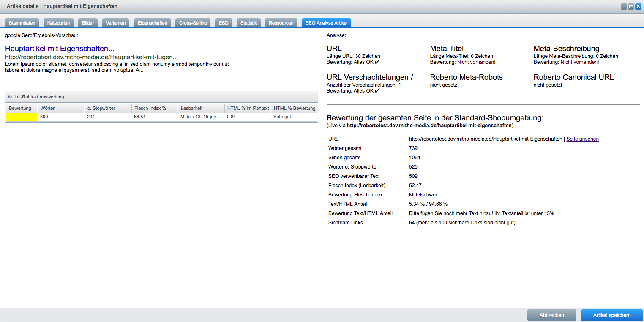This screenshot has height=322, width=644.
Task: Click the Abbrechen button
Action: pos(552,315)
